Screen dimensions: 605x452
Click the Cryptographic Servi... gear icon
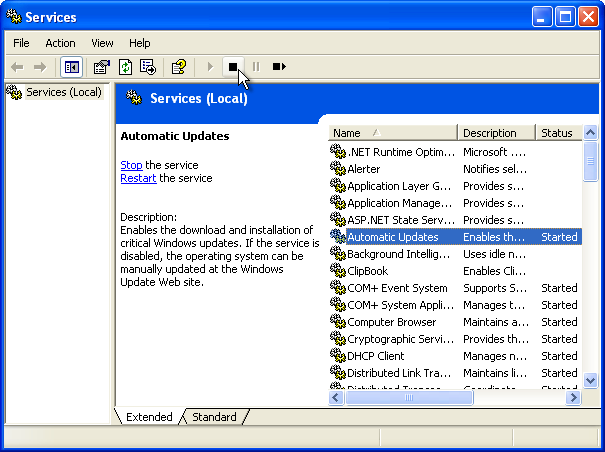point(338,338)
